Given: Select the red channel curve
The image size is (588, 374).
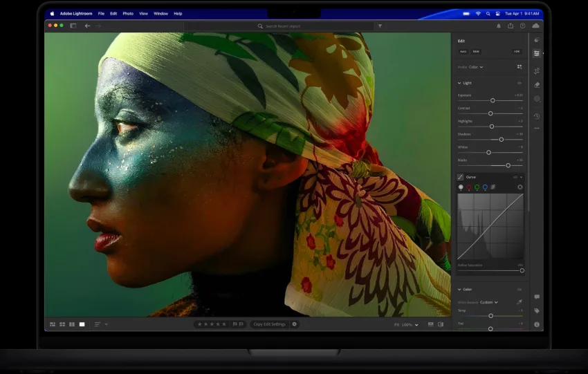Looking at the screenshot, I should [469, 187].
